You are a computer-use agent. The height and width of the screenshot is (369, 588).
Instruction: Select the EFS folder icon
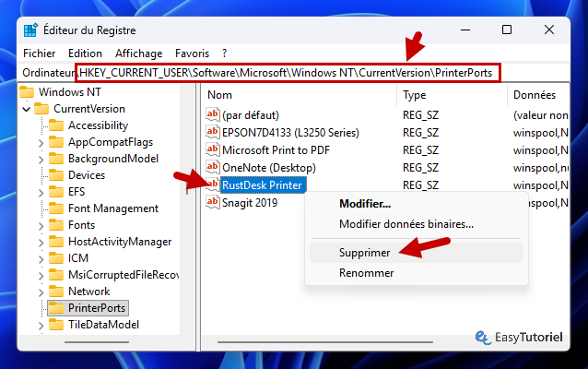pos(56,192)
